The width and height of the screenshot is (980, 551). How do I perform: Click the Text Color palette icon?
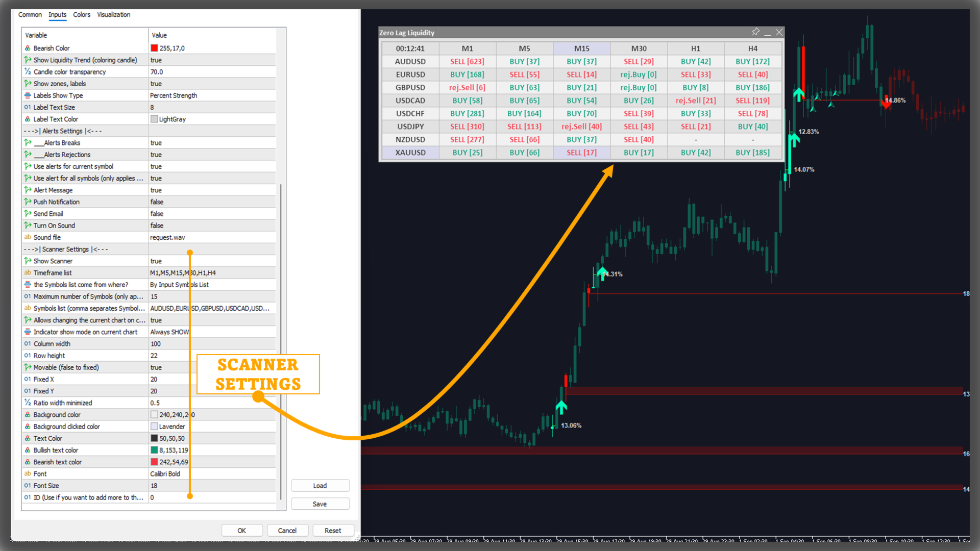[28, 438]
